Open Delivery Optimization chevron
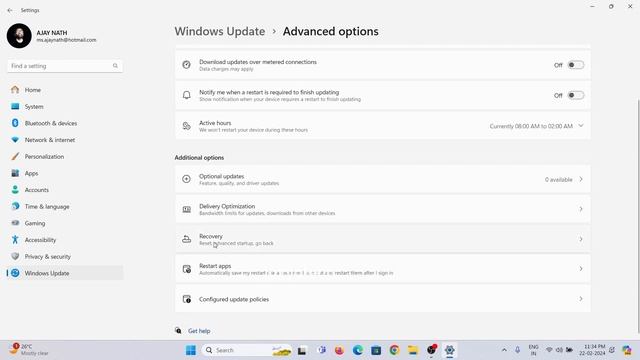The height and width of the screenshot is (360, 640). (581, 209)
